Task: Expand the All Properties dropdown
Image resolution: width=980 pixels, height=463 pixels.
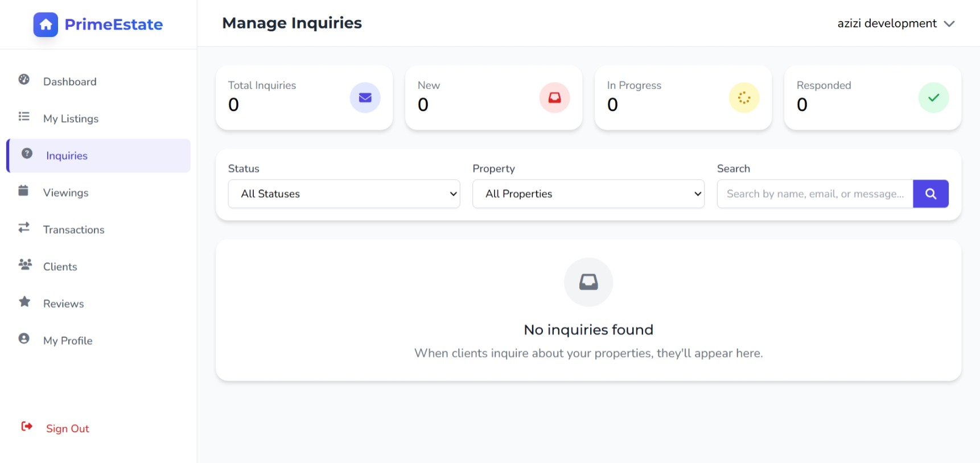Action: point(588,194)
